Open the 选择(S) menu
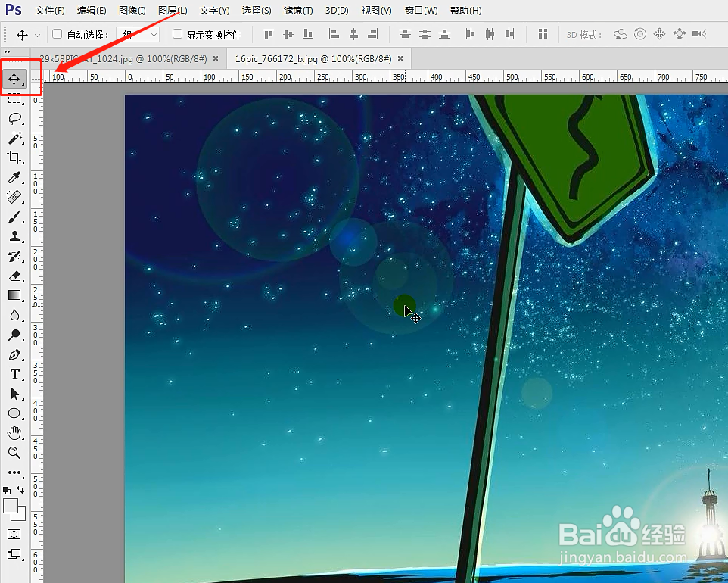Screen dimensions: 728x583 (x=257, y=10)
